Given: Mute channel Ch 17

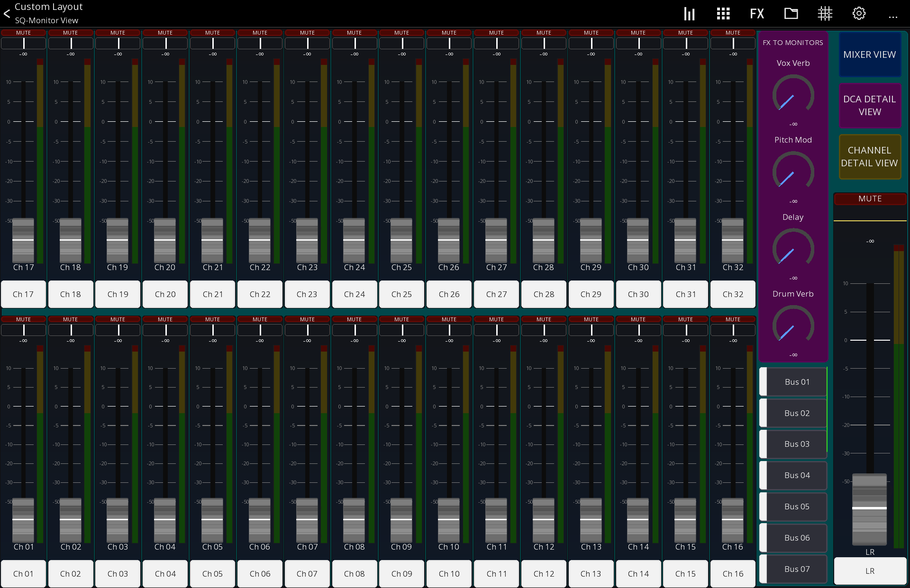Looking at the screenshot, I should (x=23, y=33).
